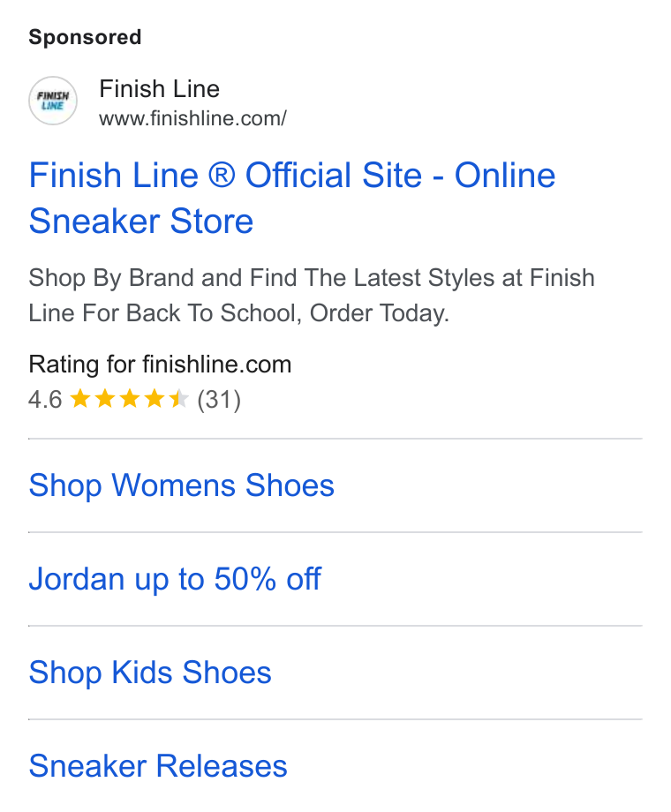The height and width of the screenshot is (812, 671).
Task: Click the Finish Line advertiser name
Action: (159, 88)
